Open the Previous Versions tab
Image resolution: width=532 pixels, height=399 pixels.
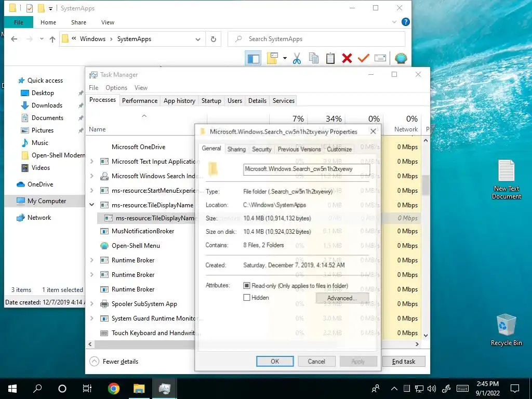point(299,149)
